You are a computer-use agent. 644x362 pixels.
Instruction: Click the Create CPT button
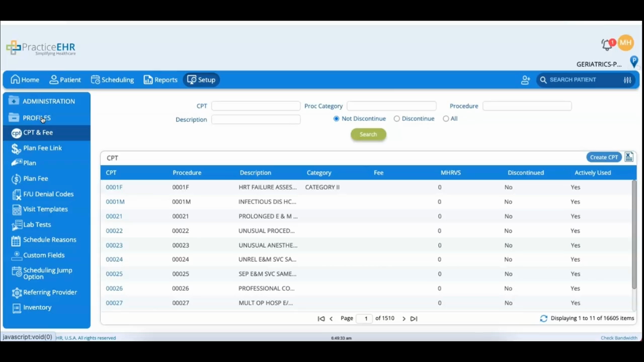point(604,157)
